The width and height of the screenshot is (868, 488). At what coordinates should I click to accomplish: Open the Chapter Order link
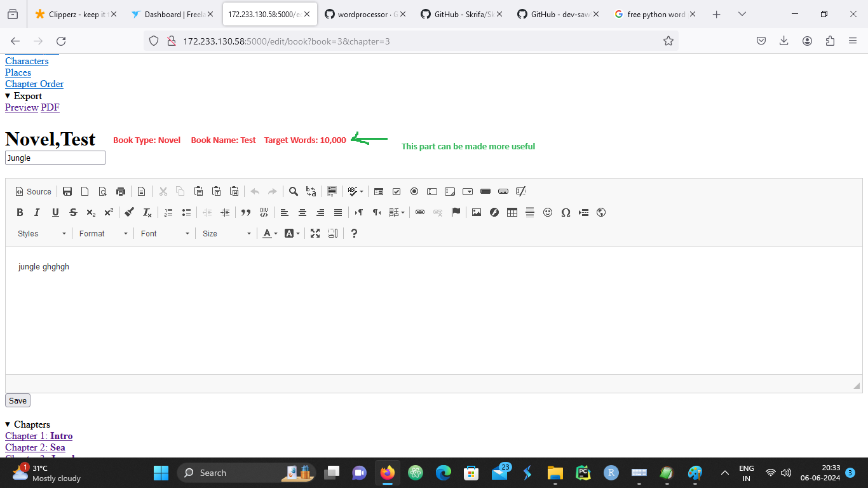tap(34, 84)
